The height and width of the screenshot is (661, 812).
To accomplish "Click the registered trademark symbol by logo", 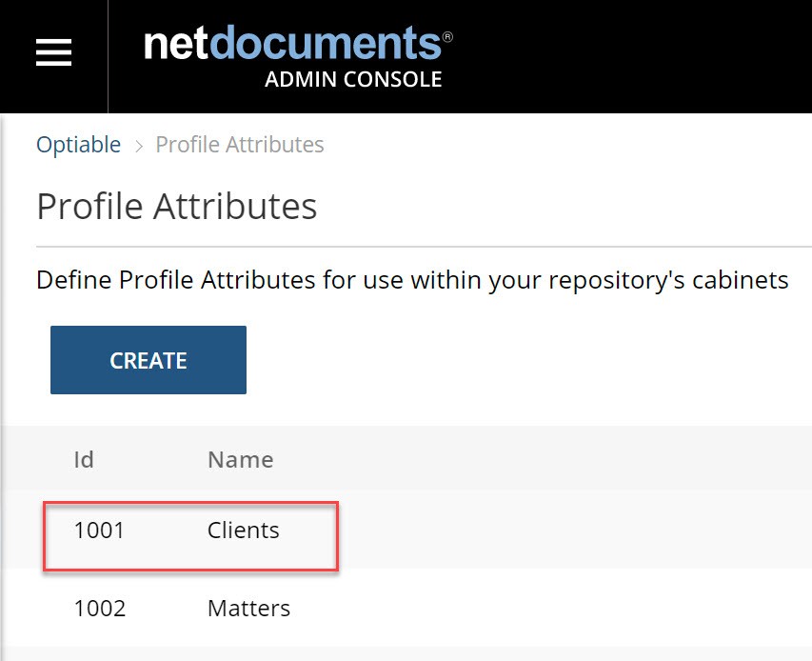I will coord(448,37).
